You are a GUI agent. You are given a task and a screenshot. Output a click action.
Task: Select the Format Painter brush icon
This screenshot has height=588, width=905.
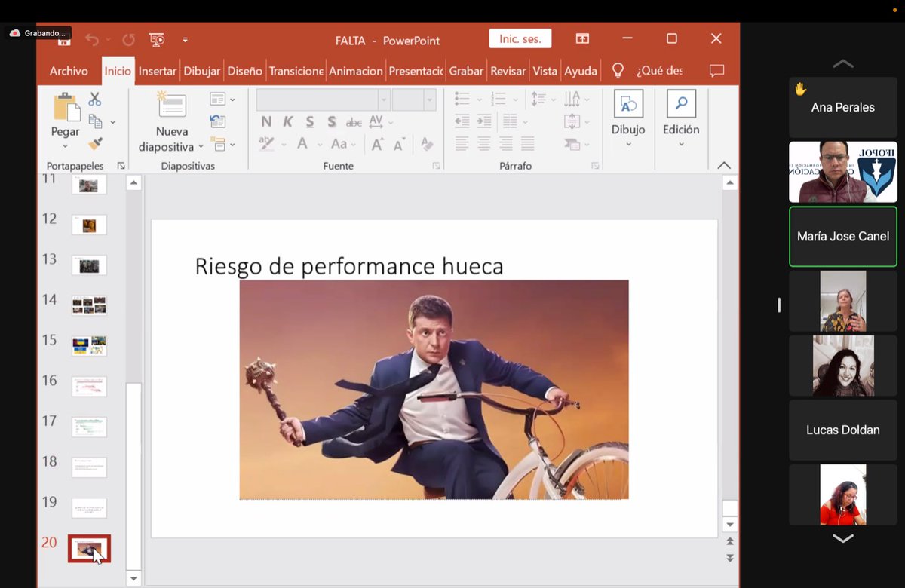point(96,143)
